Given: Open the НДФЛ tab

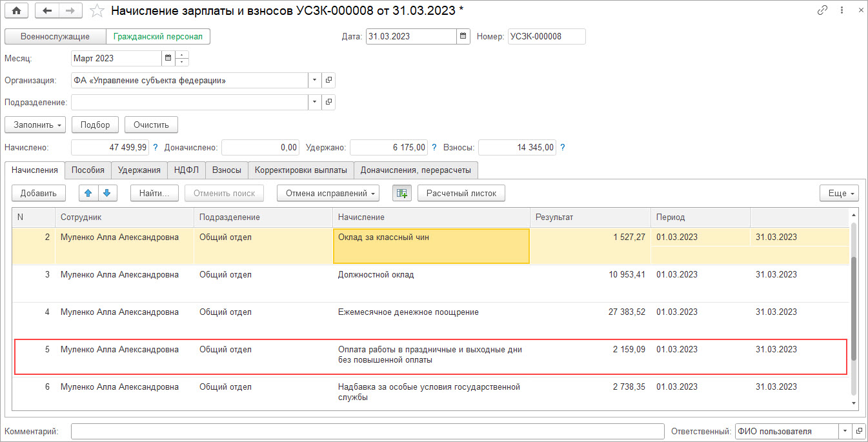Looking at the screenshot, I should coord(187,170).
